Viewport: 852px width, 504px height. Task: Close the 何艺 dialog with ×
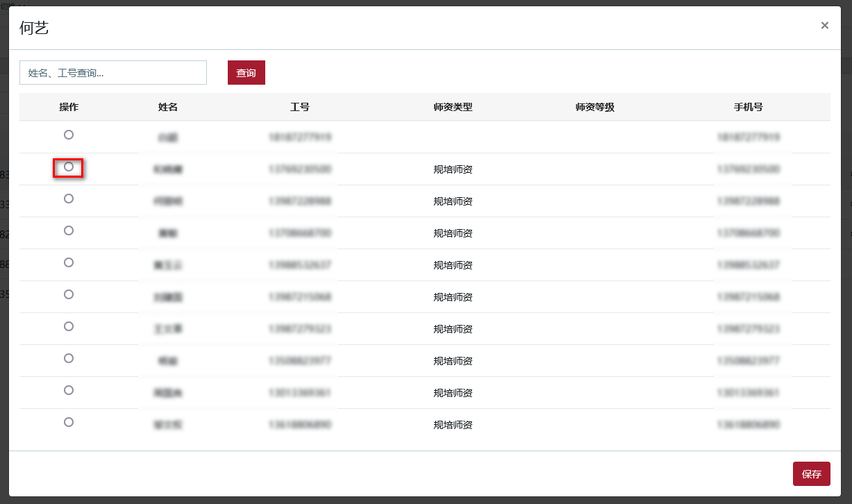click(825, 26)
